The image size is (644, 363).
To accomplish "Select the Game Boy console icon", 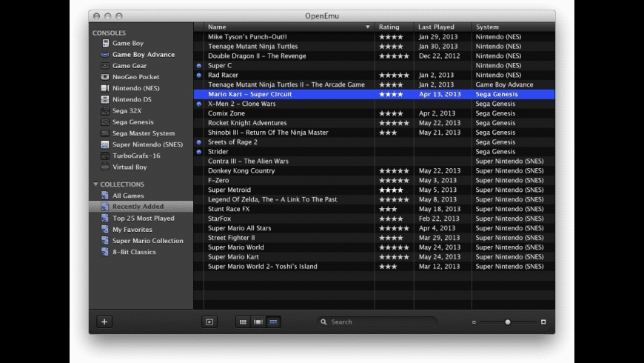I will [x=106, y=43].
